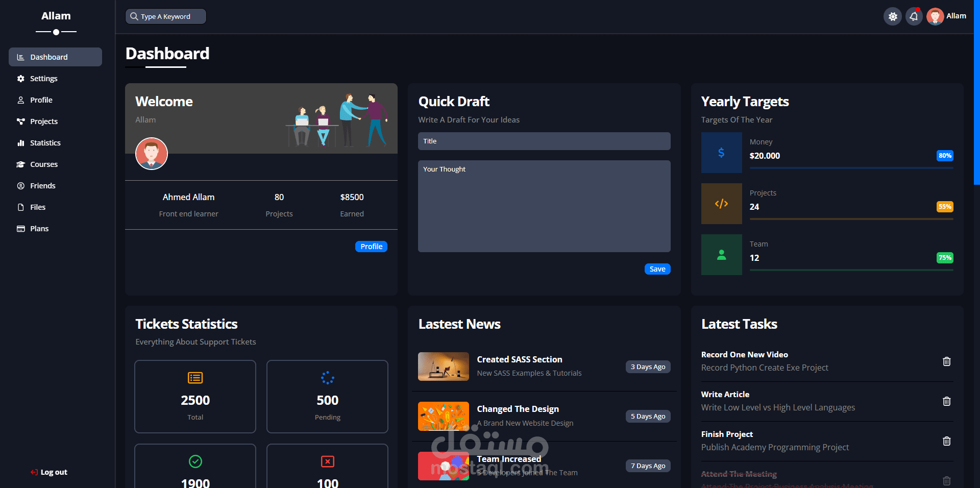
Task: Open Settings in the sidebar menu
Action: [x=55, y=79]
